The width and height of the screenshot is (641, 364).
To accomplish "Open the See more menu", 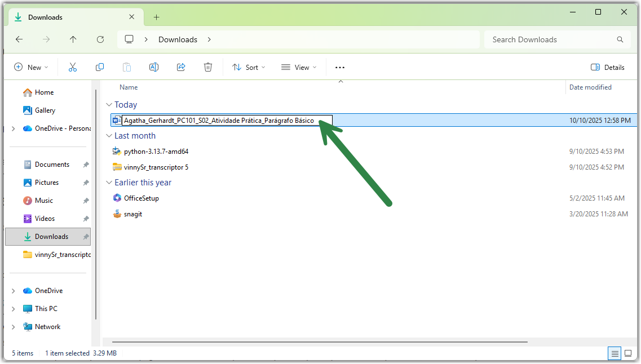I will pos(339,67).
